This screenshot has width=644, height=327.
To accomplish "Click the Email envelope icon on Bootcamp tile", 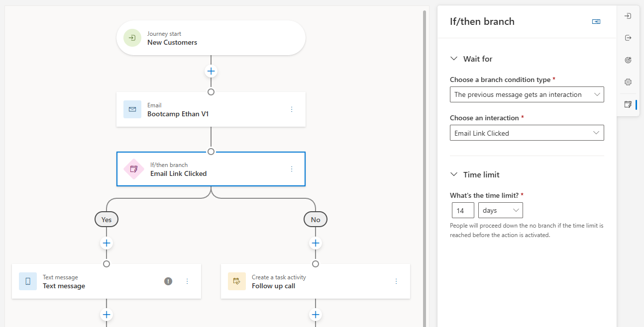I will (x=132, y=109).
